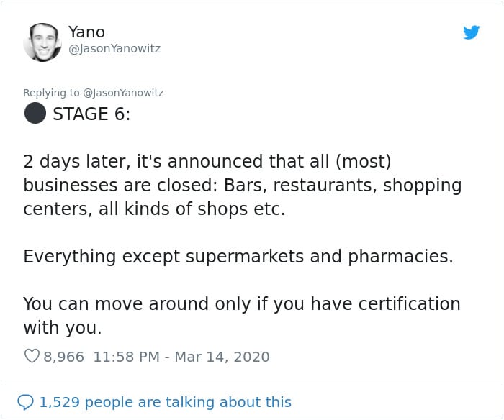Click 'Everything except supermarkets and pharmacies' line
504x420 pixels.
point(238,257)
